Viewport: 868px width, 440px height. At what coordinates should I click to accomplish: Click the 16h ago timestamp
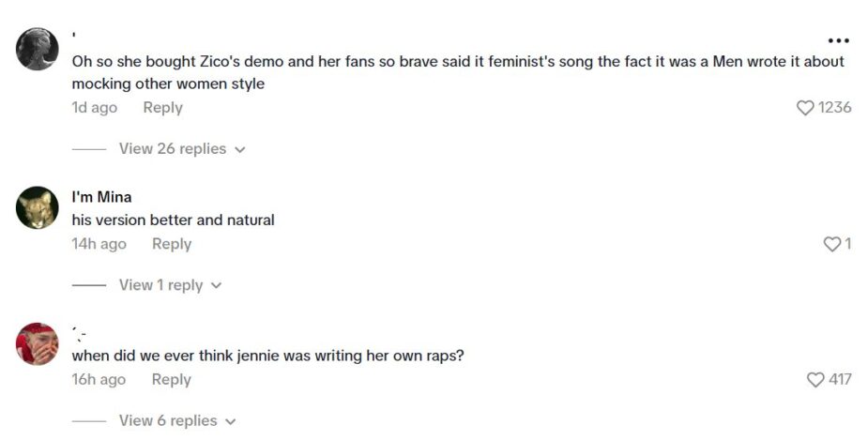coord(99,380)
